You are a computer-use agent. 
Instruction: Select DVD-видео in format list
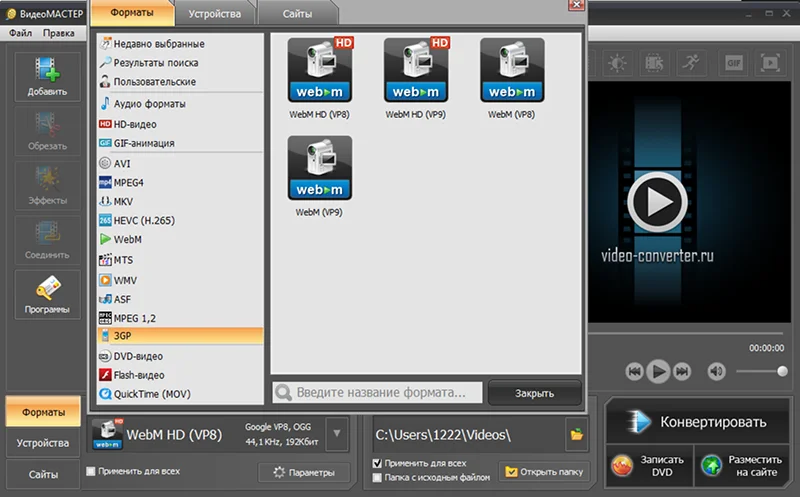pyautogui.click(x=180, y=356)
